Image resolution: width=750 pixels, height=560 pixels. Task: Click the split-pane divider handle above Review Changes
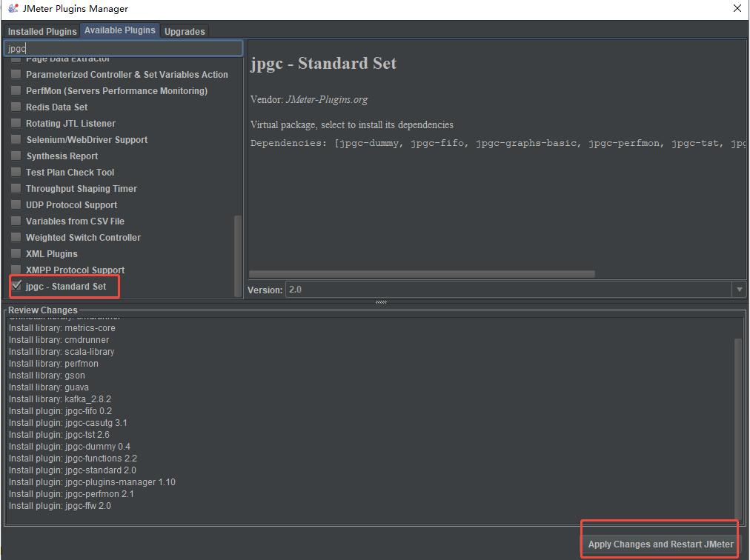[381, 302]
